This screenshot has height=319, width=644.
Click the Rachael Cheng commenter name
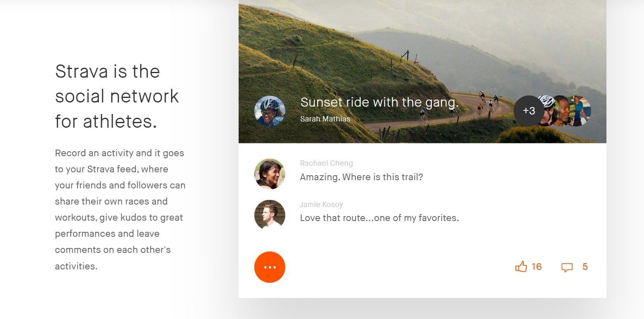[326, 163]
